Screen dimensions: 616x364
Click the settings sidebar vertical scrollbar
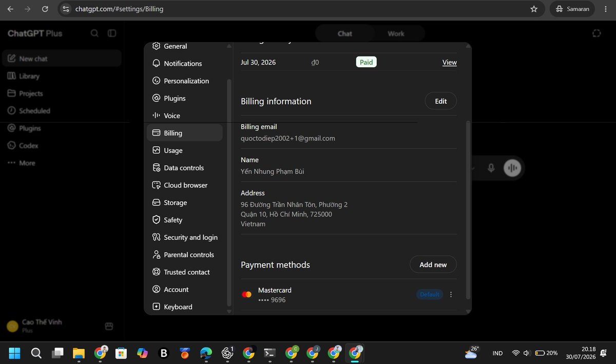click(x=229, y=193)
